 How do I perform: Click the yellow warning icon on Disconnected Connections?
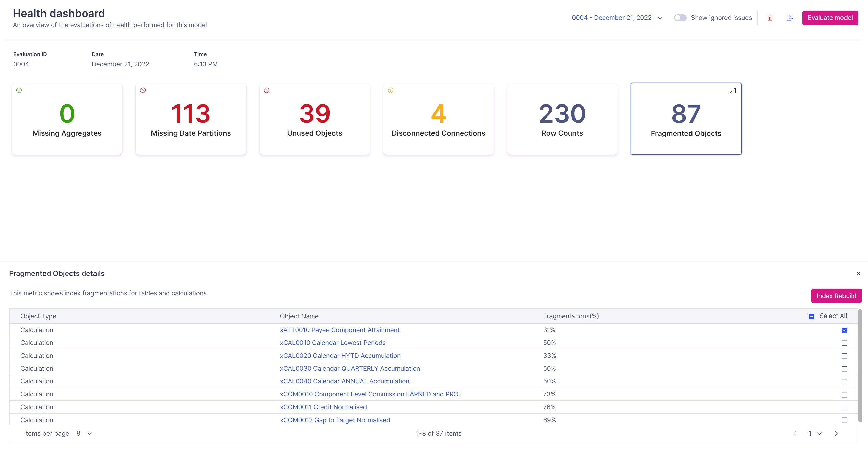[391, 90]
